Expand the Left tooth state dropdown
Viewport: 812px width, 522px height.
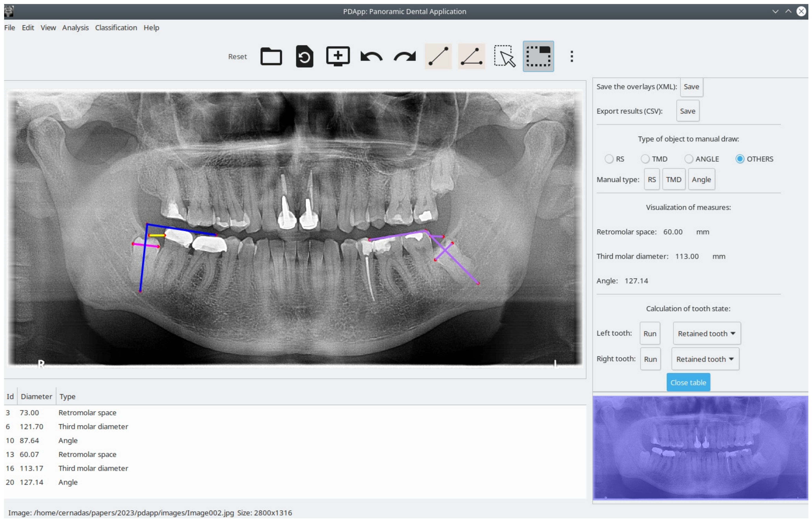pyautogui.click(x=707, y=333)
